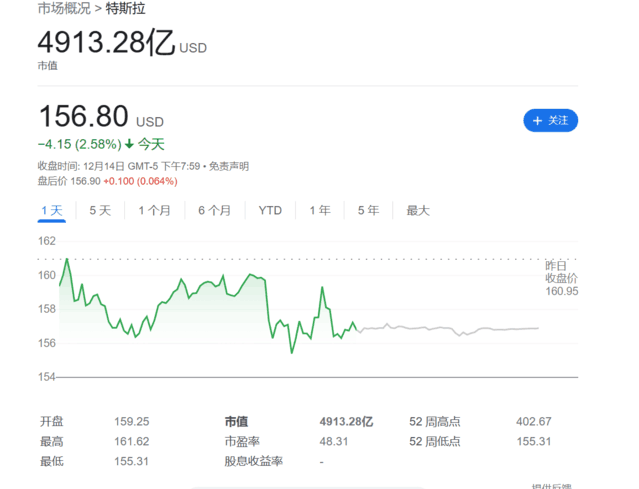Click the 收盘时间 12月14日 timestamp
639x489 pixels.
click(x=119, y=166)
